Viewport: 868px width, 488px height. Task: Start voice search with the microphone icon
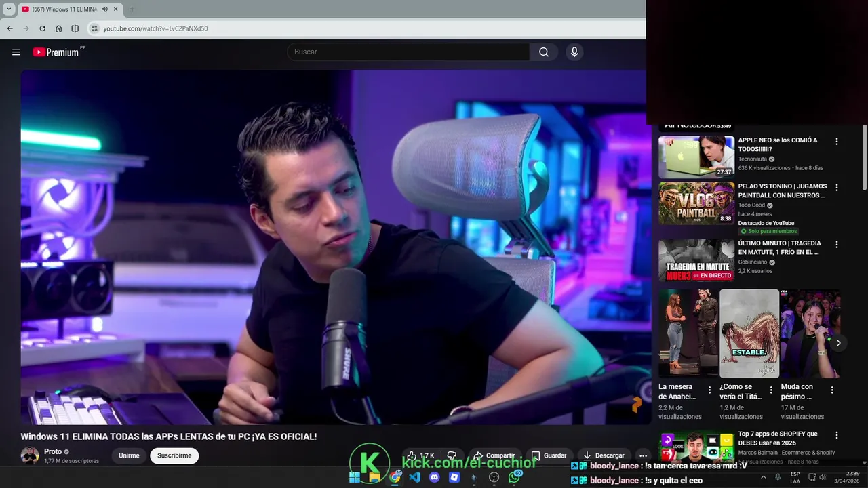point(574,52)
